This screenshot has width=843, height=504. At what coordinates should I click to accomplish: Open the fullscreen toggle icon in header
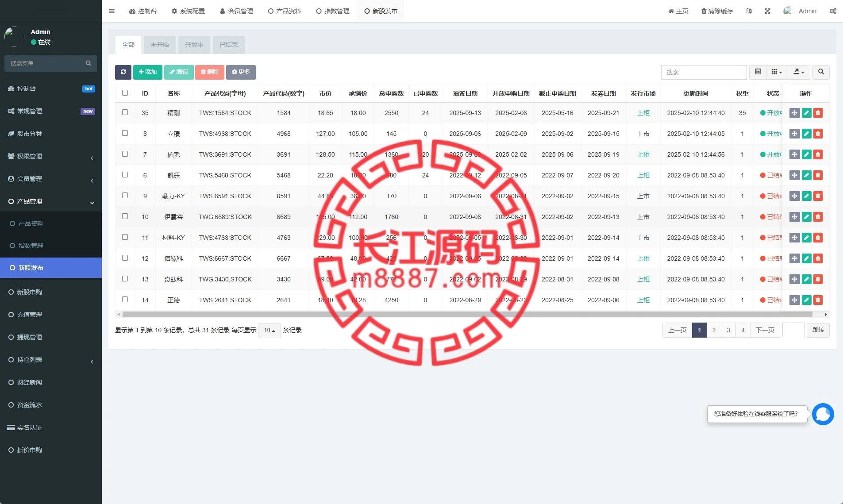pos(767,11)
